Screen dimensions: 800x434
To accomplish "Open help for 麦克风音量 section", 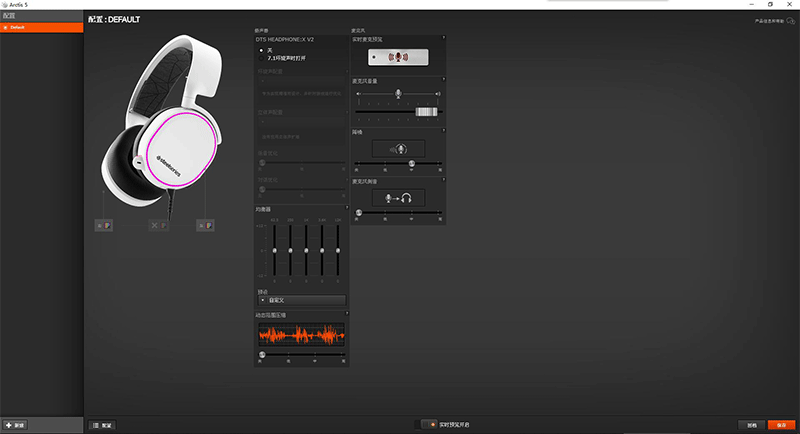I will (443, 80).
